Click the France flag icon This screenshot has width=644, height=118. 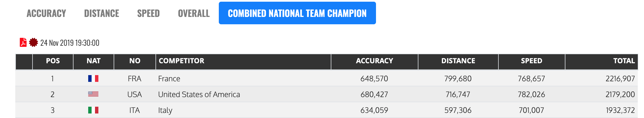(93, 78)
